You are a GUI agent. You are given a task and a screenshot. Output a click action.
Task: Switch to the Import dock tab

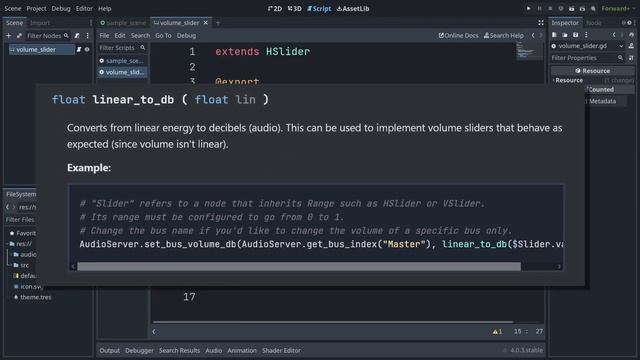click(x=40, y=23)
